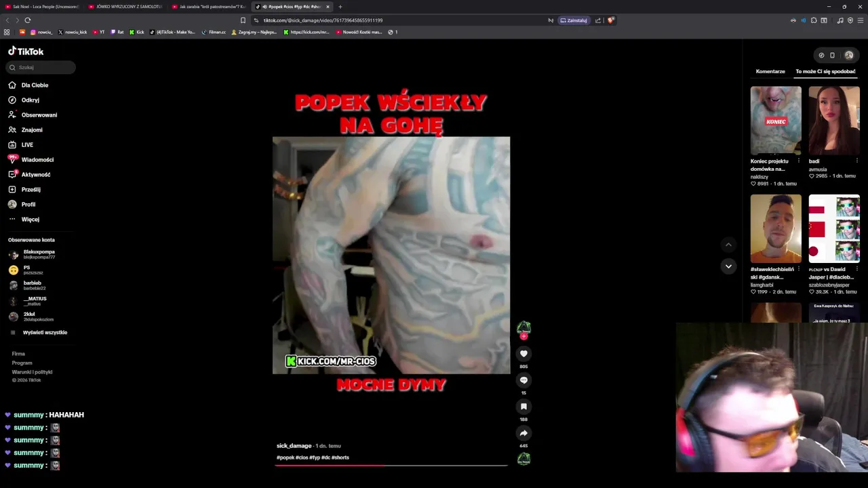Viewport: 868px width, 488px height.
Task: Click the compass-like icon in top-right pill
Action: pos(821,56)
